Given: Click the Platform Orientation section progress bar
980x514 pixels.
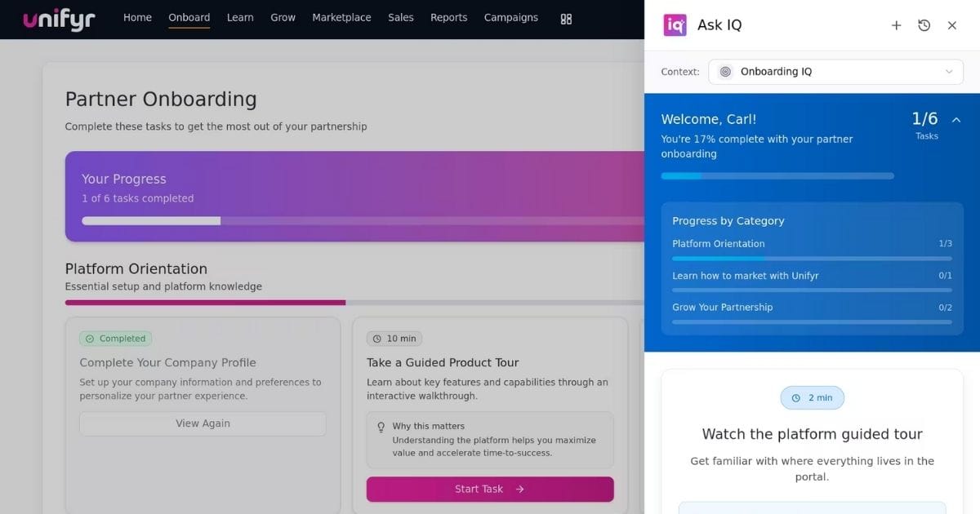Looking at the screenshot, I should pos(354,303).
